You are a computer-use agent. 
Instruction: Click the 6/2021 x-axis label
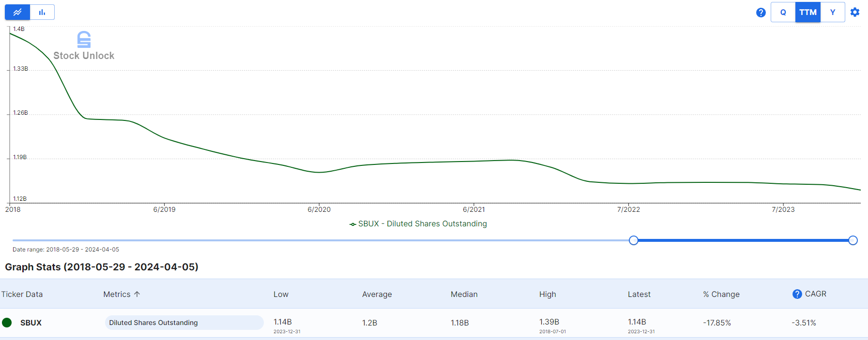[474, 209]
